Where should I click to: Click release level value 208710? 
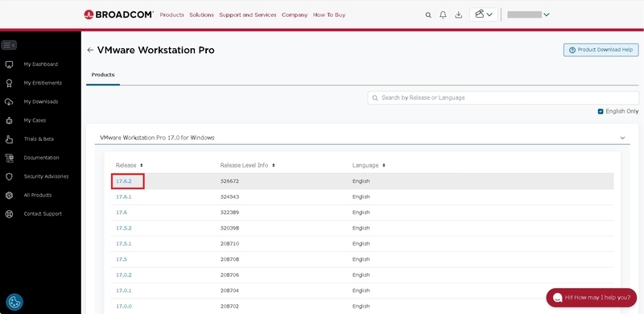(229, 244)
